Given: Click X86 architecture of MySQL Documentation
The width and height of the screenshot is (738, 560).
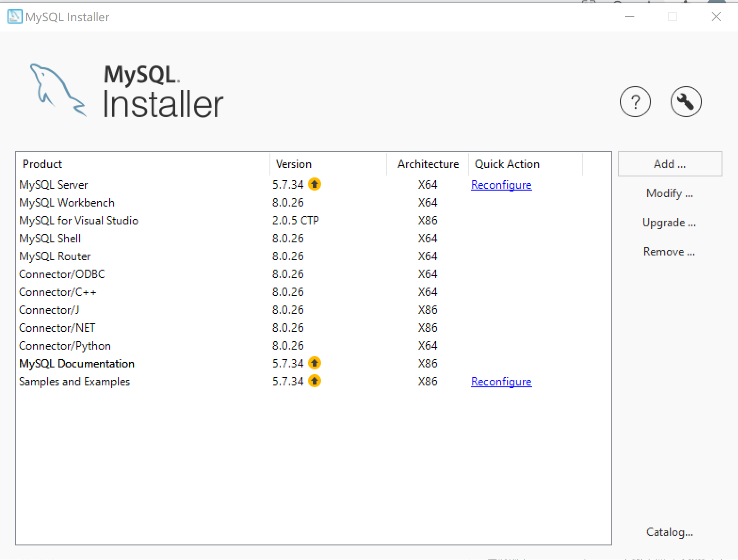Looking at the screenshot, I should point(428,364).
